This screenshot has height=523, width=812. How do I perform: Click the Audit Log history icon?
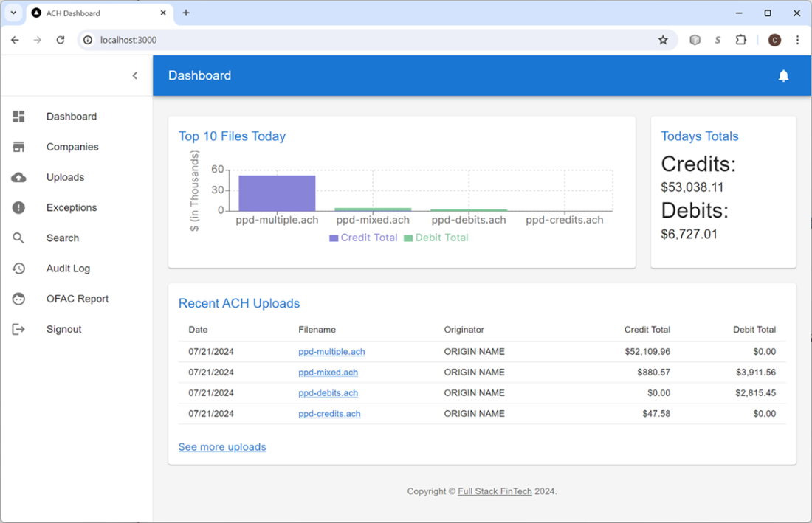coord(18,269)
